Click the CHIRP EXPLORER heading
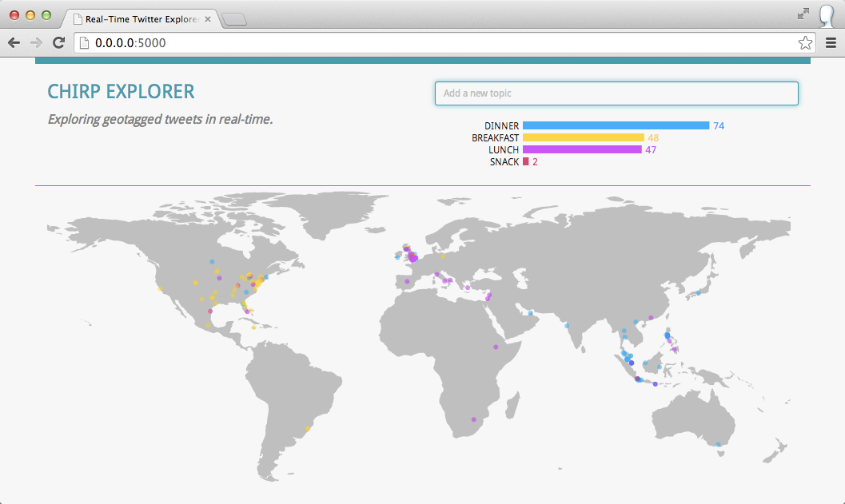This screenshot has height=504, width=845. 121,92
